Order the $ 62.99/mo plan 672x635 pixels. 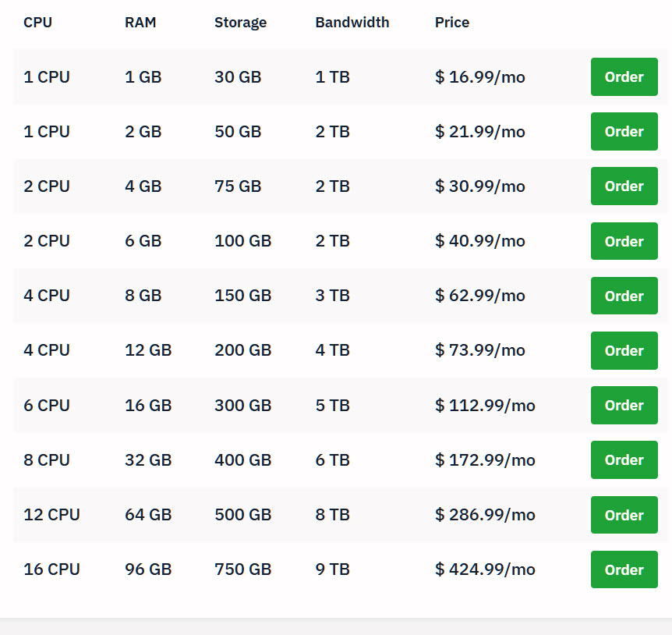pos(624,296)
